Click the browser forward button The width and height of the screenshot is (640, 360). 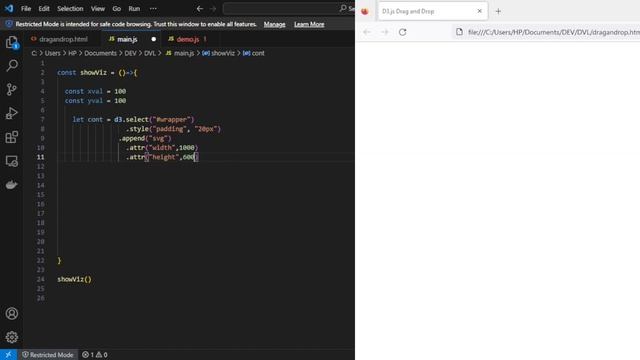[384, 32]
